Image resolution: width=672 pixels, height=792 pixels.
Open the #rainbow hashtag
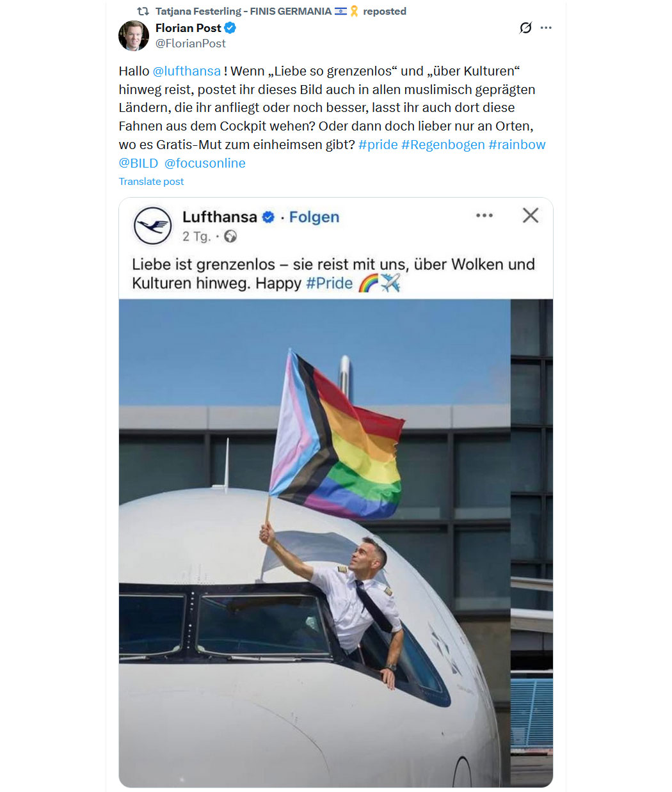[517, 145]
